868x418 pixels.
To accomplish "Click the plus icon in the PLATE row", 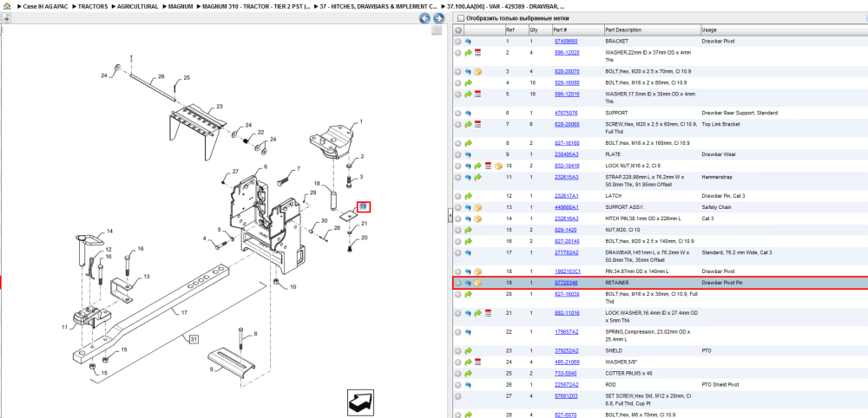I will click(x=457, y=154).
